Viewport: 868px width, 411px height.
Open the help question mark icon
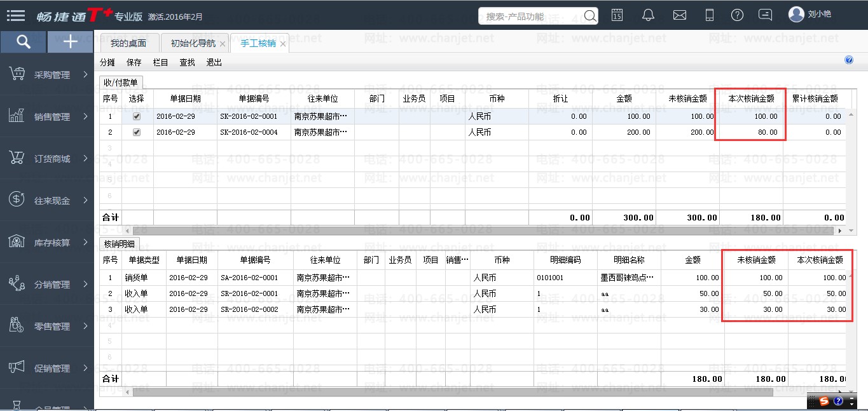tap(737, 15)
